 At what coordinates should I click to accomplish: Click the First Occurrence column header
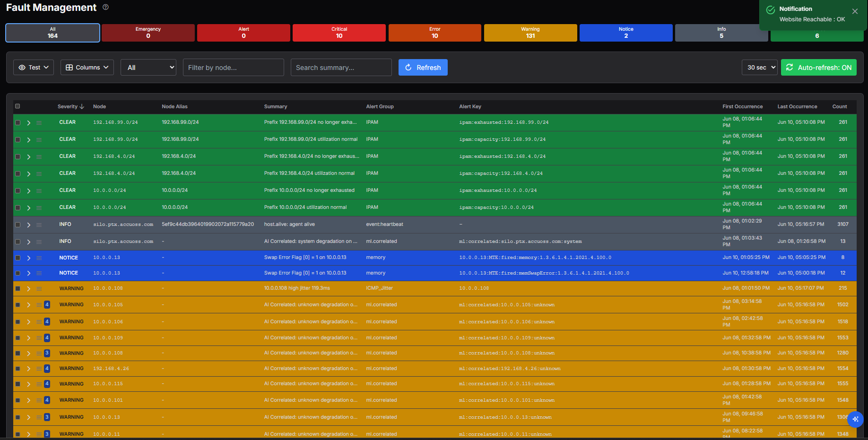pos(742,107)
